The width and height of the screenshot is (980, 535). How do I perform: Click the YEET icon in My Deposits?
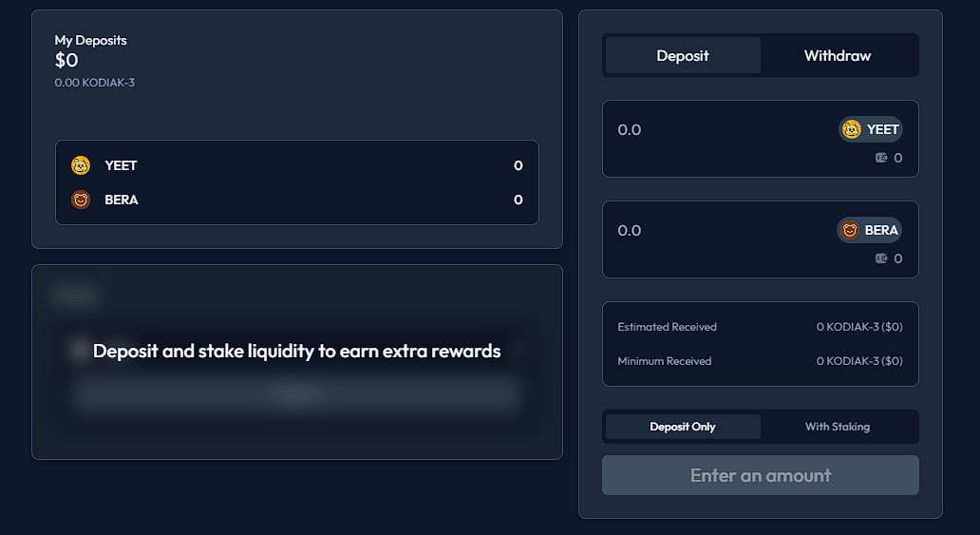(x=81, y=165)
